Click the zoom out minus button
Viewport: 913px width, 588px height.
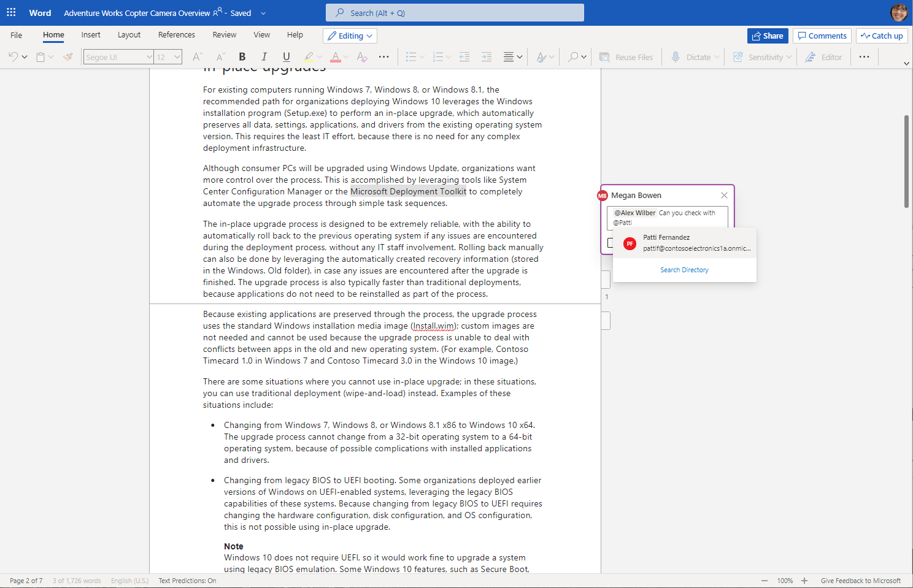coord(765,581)
